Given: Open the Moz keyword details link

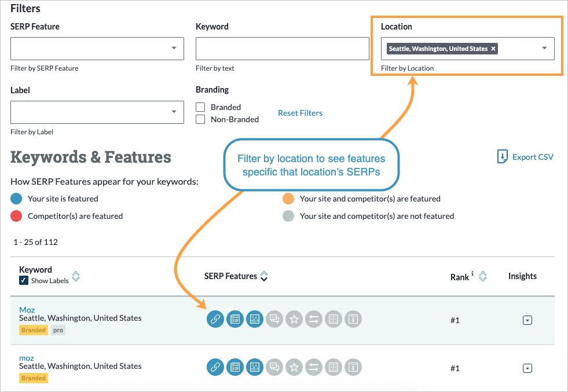Looking at the screenshot, I should (27, 309).
